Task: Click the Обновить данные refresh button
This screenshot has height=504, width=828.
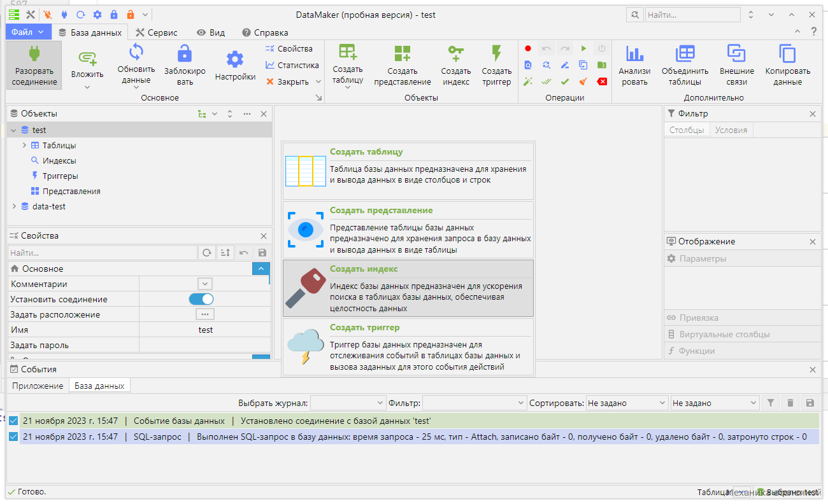Action: [x=136, y=65]
